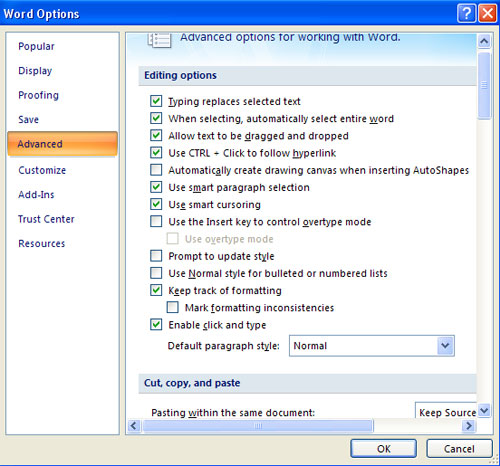The width and height of the screenshot is (500, 466).
Task: Open the Popular options category
Action: [x=36, y=46]
